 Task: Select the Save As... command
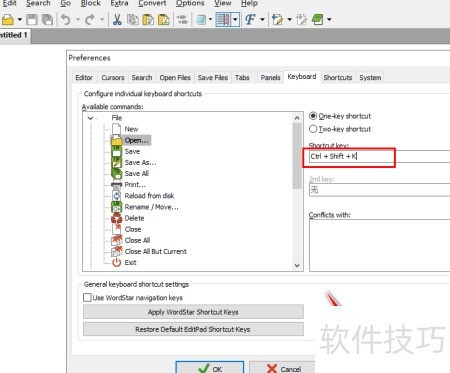click(x=140, y=162)
